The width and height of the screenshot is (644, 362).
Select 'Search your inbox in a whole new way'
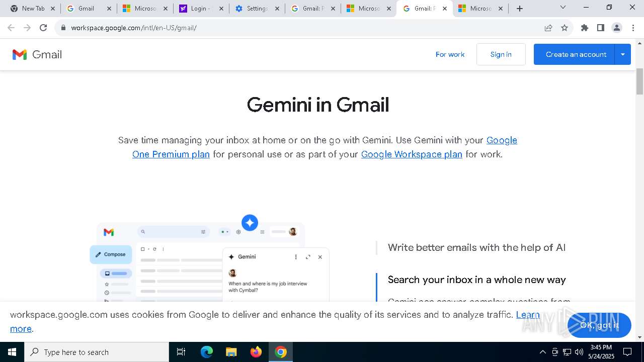pos(476,280)
